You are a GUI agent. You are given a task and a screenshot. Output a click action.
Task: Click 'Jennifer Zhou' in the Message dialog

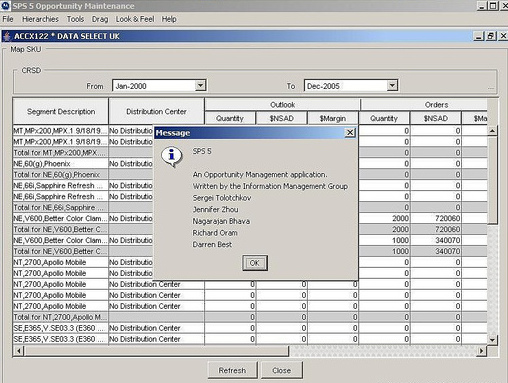(x=215, y=209)
